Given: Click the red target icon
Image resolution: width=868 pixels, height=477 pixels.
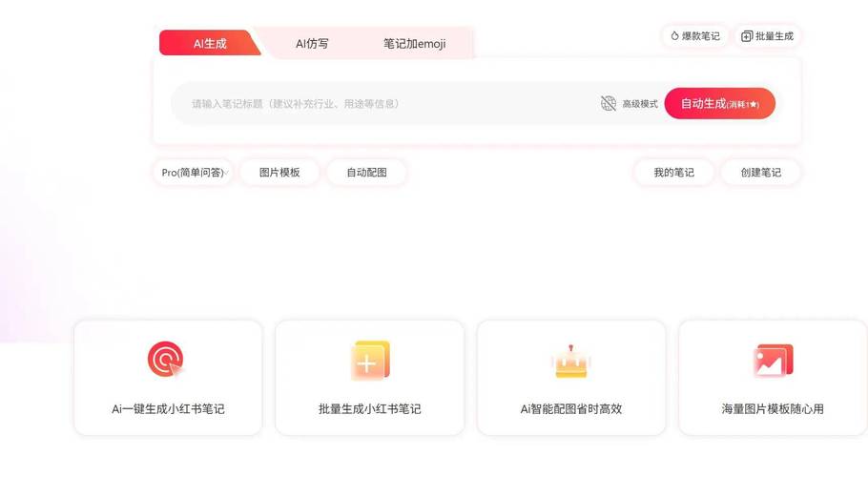Looking at the screenshot, I should tap(166, 360).
